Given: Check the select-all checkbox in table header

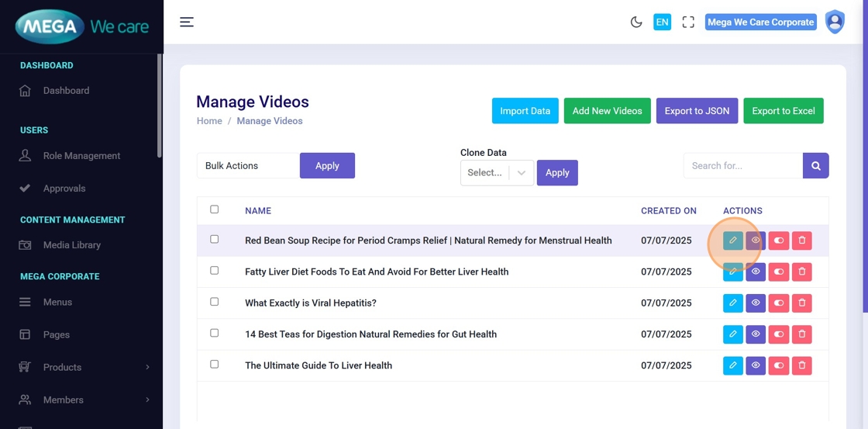Looking at the screenshot, I should point(215,209).
